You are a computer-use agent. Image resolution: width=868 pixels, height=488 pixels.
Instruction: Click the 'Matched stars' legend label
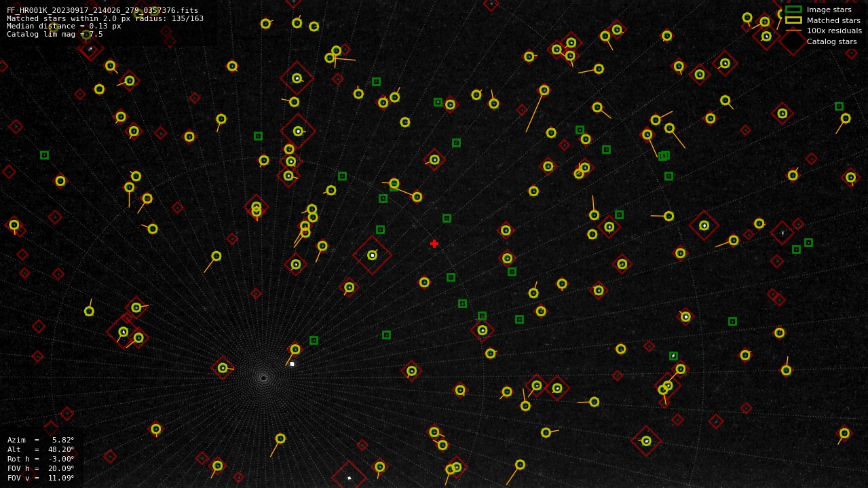(833, 20)
